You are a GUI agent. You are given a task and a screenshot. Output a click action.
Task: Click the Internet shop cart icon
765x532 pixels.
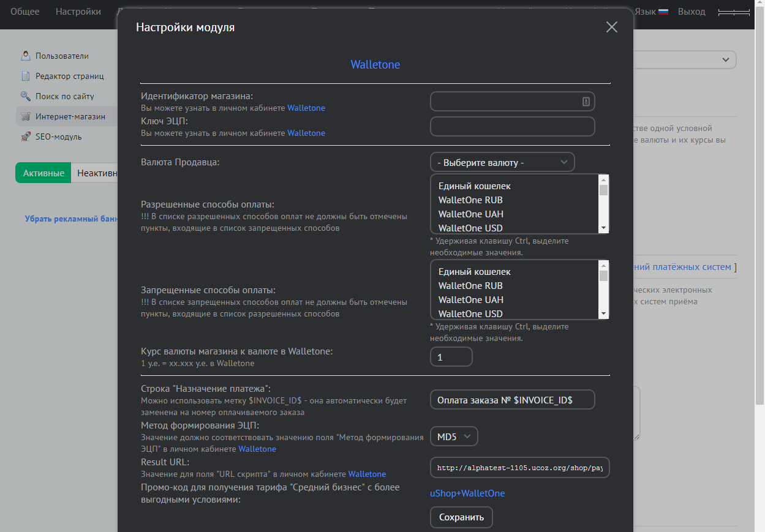(26, 116)
